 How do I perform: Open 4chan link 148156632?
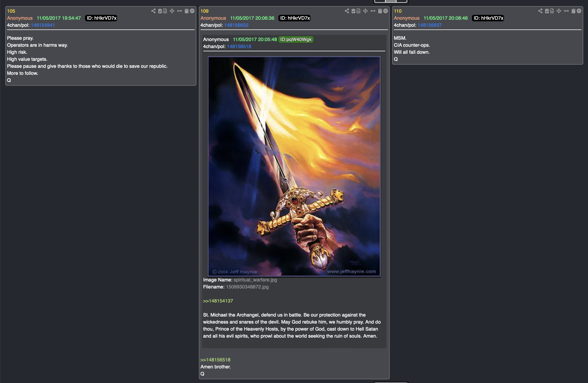point(236,25)
